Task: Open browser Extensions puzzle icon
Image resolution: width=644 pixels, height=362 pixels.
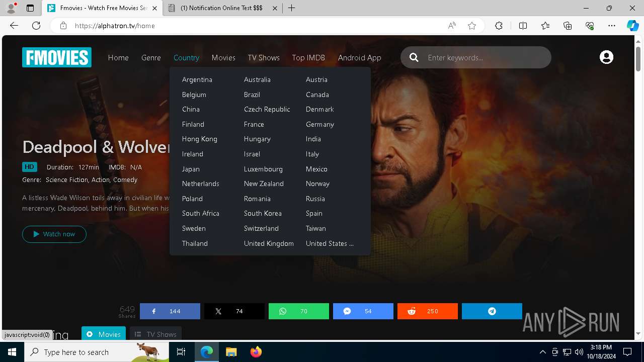Action: pos(499,26)
